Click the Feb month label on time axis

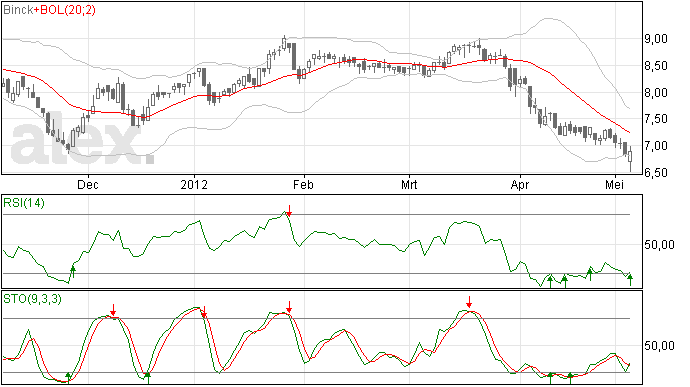point(303,184)
